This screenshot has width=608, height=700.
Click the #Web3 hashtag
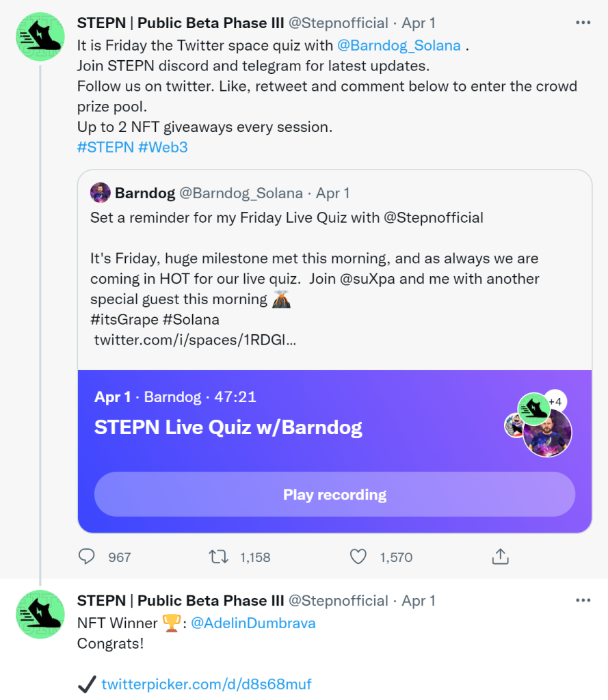(x=163, y=147)
